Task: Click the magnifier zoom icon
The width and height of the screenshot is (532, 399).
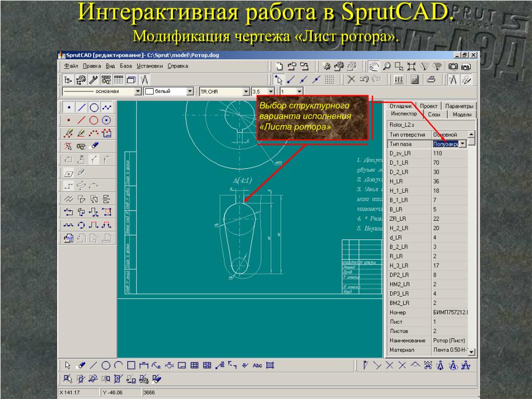Action: 386,66
